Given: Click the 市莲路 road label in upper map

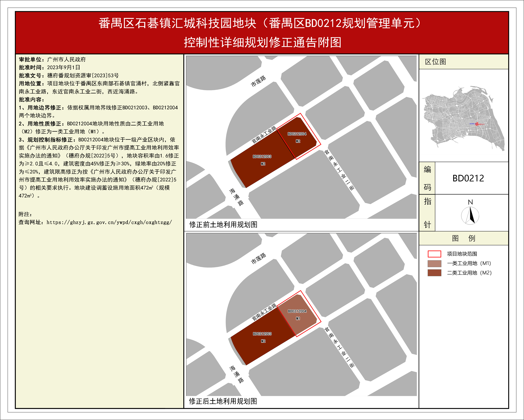Looking at the screenshot, I should pyautogui.click(x=258, y=81).
